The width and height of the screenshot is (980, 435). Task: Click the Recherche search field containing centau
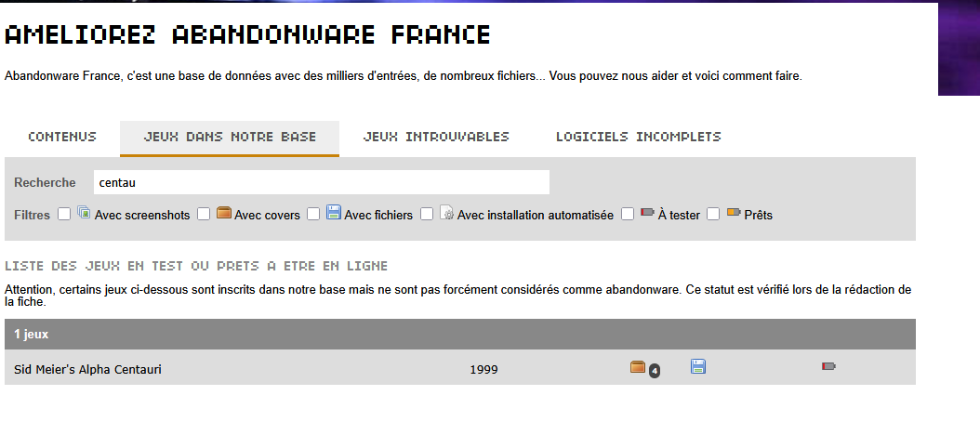point(322,182)
